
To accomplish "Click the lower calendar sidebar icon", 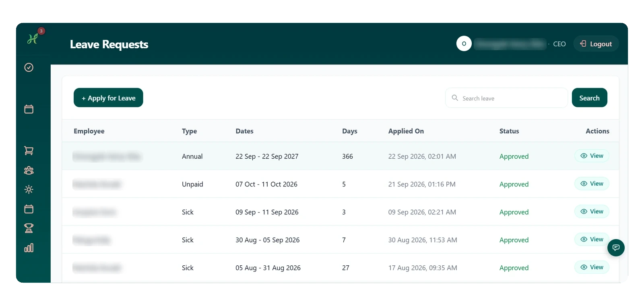I will [x=29, y=209].
